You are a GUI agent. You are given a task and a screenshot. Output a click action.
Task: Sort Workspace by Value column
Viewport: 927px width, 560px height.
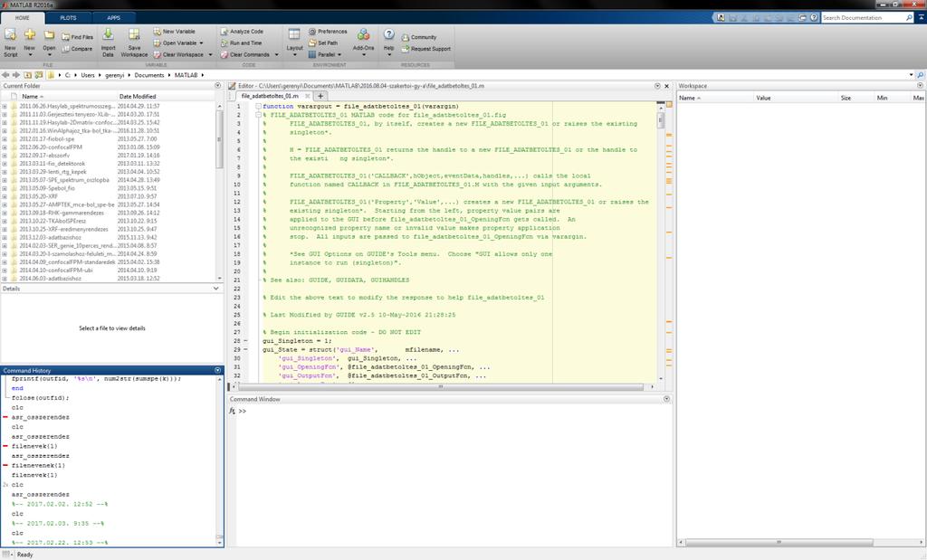click(x=763, y=98)
